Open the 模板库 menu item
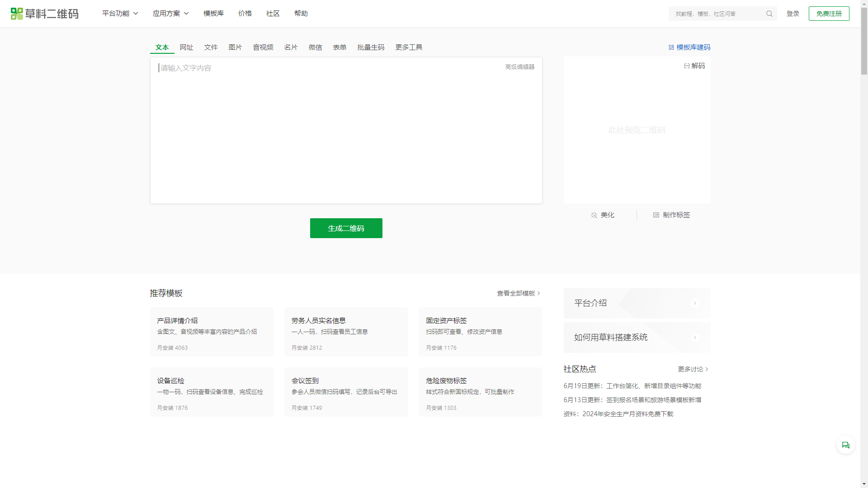Image resolution: width=868 pixels, height=488 pixels. click(x=213, y=14)
